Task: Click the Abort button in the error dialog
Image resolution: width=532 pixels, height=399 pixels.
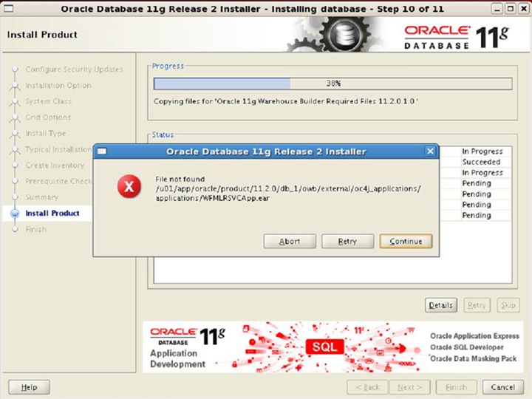Action: [x=290, y=241]
